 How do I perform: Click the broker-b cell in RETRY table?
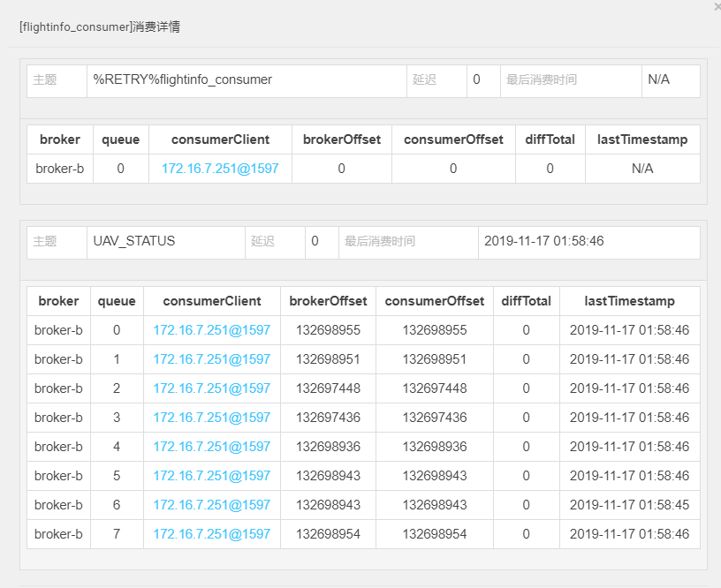pos(60,169)
